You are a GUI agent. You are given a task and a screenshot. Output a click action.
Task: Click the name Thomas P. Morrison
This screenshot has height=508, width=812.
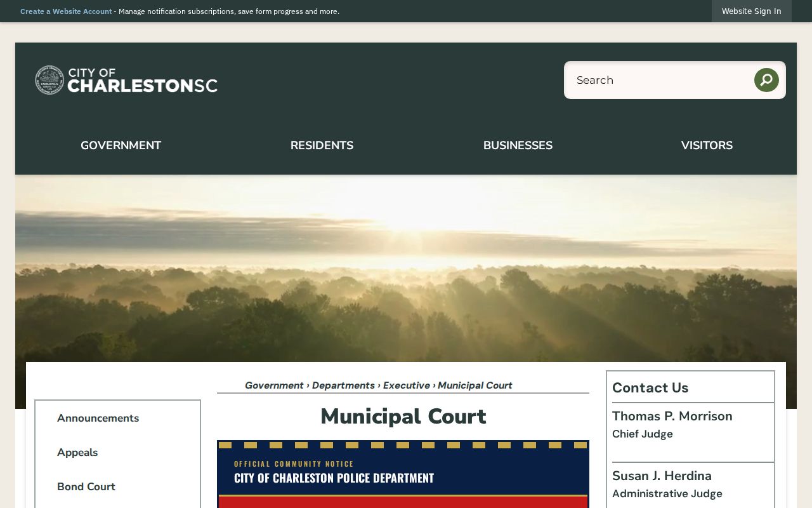pos(672,416)
